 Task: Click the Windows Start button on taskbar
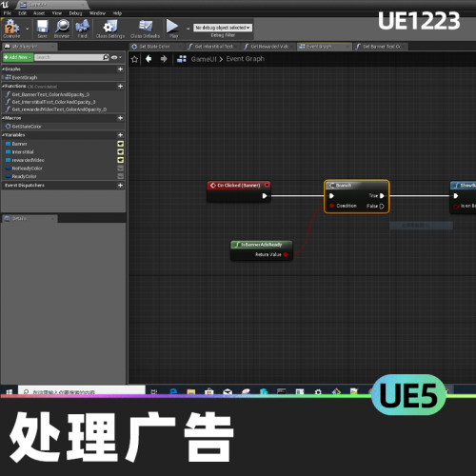coord(9,392)
